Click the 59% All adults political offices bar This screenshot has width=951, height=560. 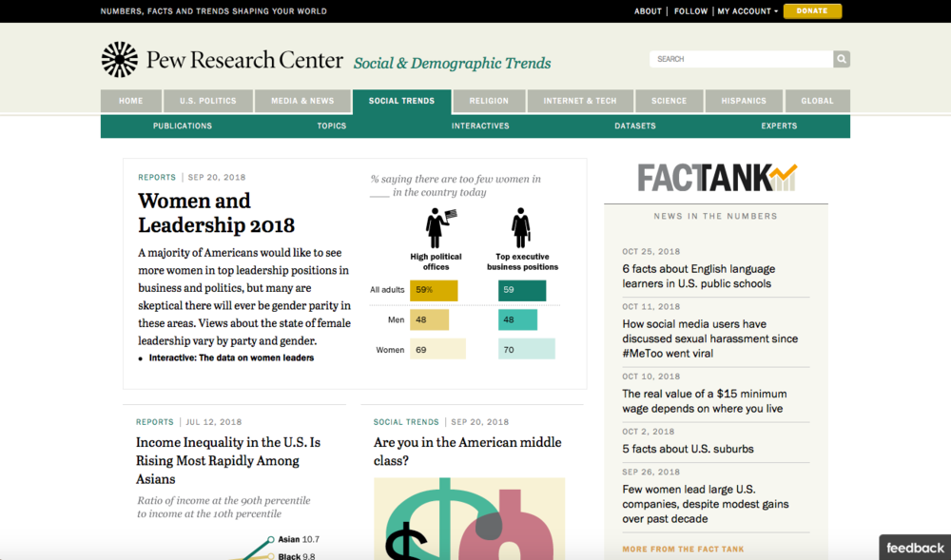click(434, 290)
